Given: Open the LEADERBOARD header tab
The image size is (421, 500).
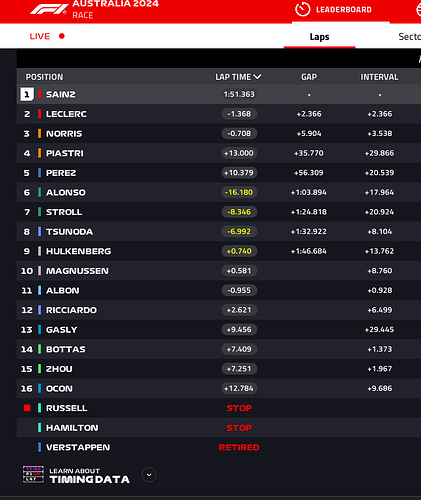Looking at the screenshot, I should point(341,10).
